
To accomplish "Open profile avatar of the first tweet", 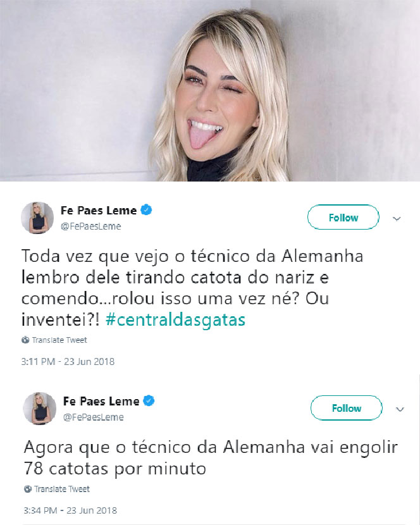I will click(37, 218).
